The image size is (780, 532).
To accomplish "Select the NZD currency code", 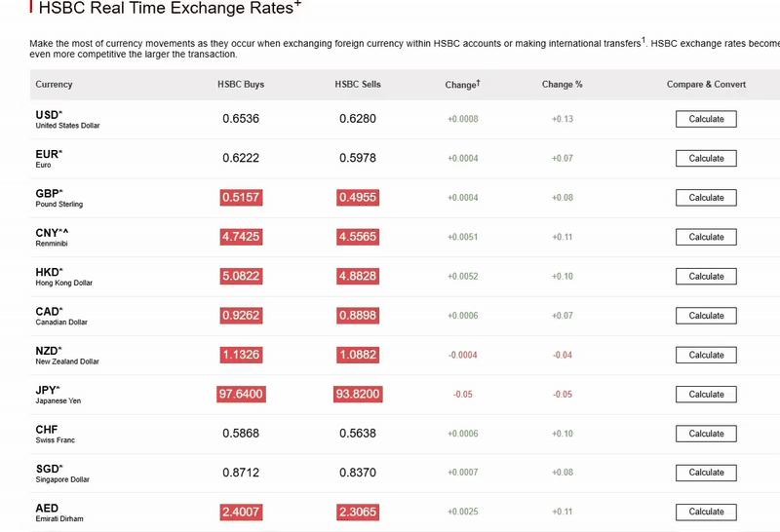I will coord(47,351).
